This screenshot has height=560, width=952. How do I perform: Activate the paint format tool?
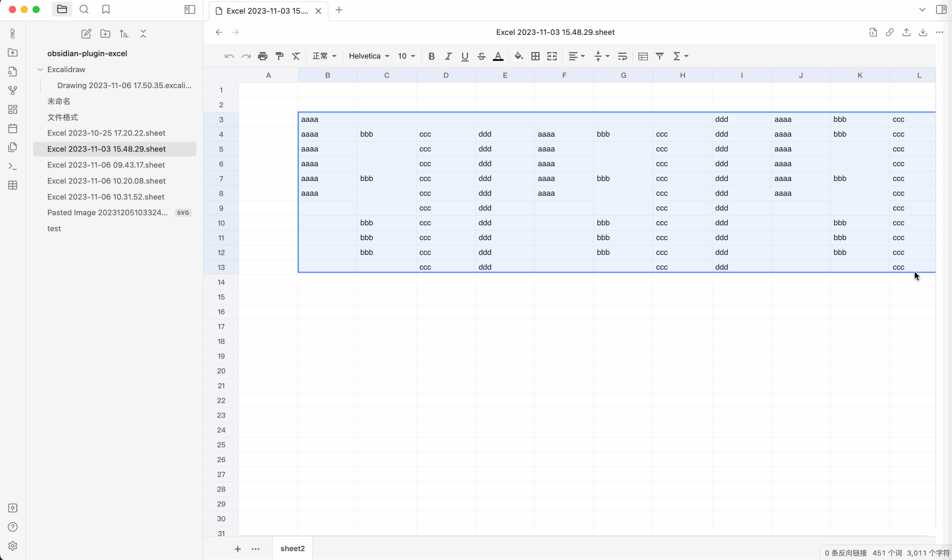(x=280, y=56)
